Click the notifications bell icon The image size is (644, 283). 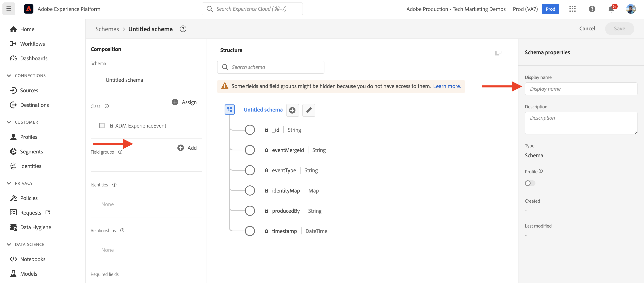click(x=611, y=9)
